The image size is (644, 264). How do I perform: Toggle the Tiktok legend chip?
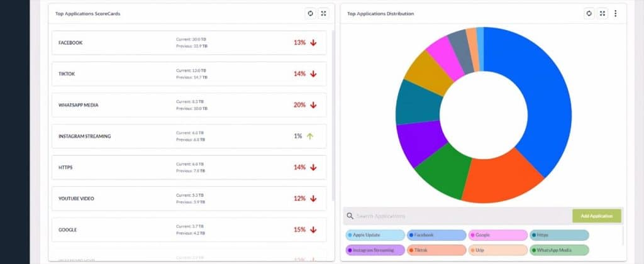[436, 250]
